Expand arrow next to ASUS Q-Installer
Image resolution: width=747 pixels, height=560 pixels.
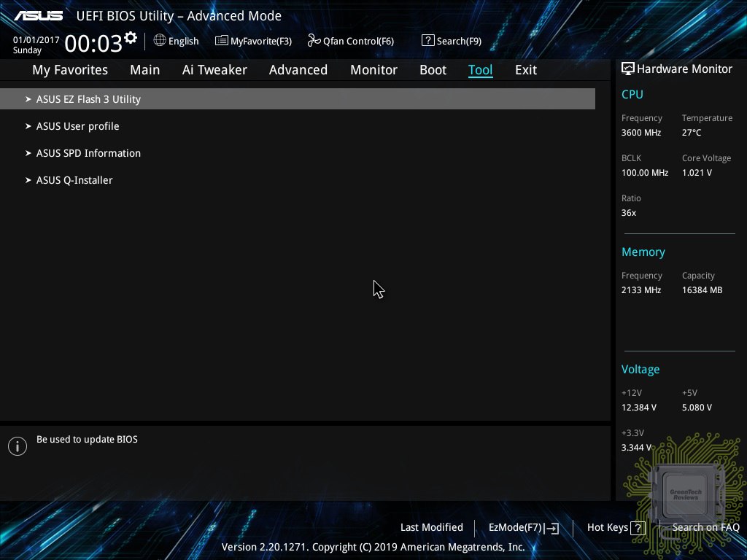point(28,180)
